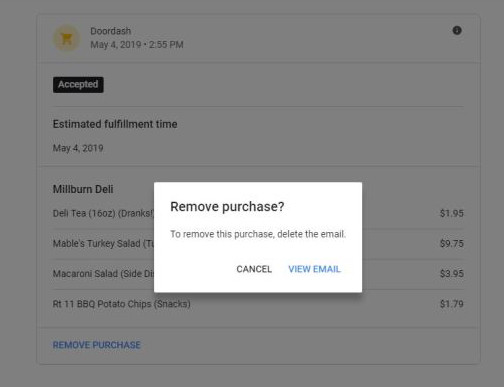Click the May 4, 2019 2:55 PM timestamp
Viewport: 504px width, 387px height.
click(x=137, y=45)
